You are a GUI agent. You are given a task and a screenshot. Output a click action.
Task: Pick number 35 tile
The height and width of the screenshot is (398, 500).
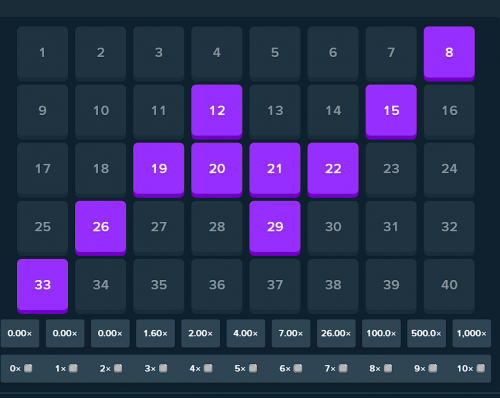point(159,286)
